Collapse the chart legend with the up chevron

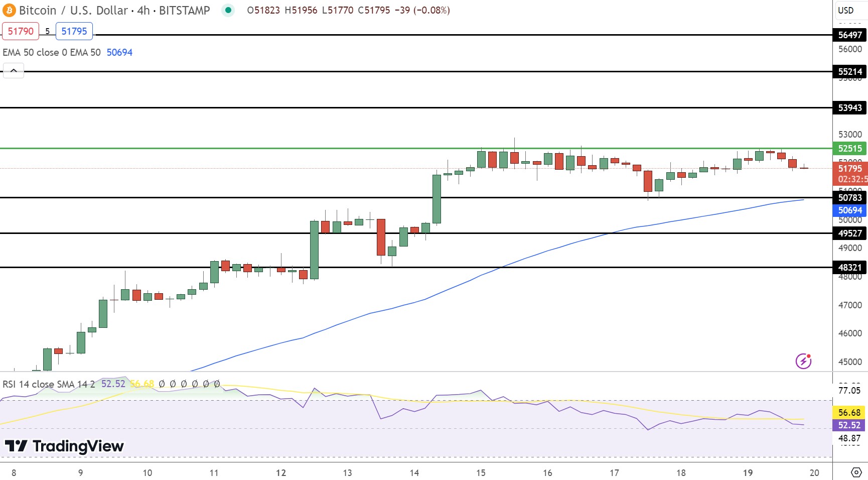(14, 70)
